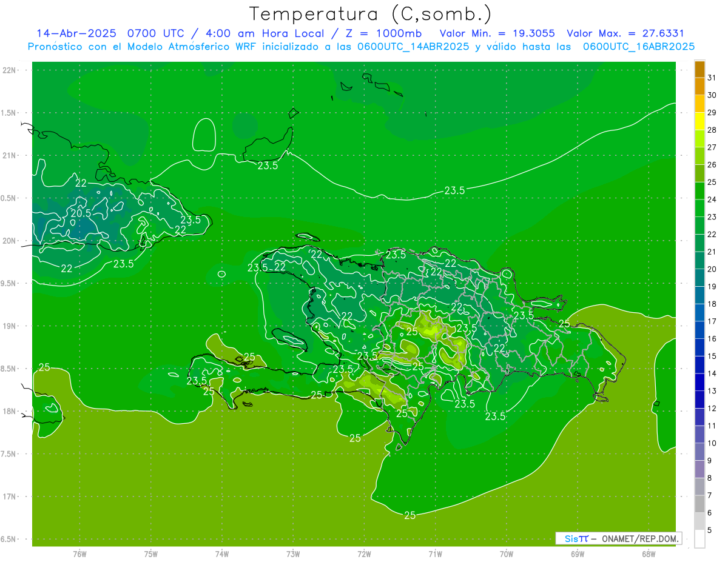Click the "10" value on the color scale
Screen dimensions: 728x562
(x=712, y=443)
